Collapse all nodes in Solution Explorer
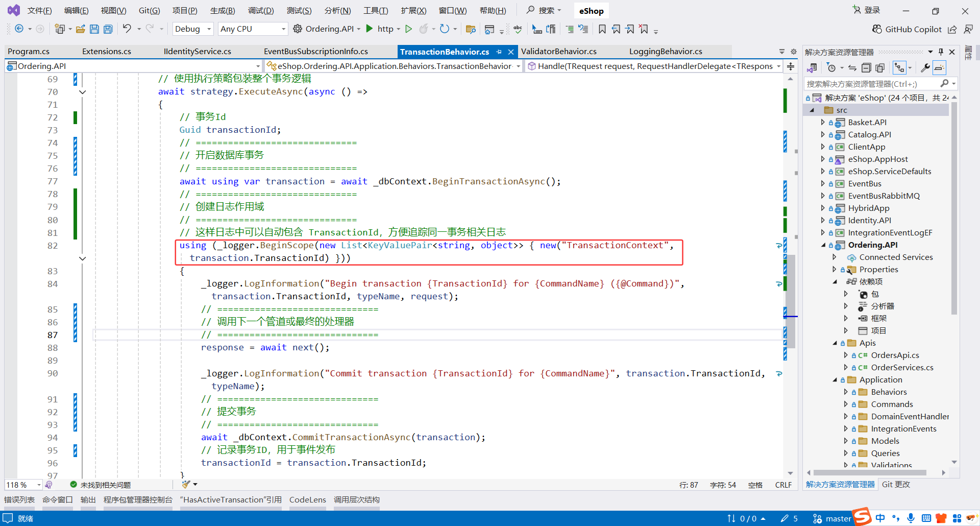Viewport: 980px width, 526px height. 866,68
